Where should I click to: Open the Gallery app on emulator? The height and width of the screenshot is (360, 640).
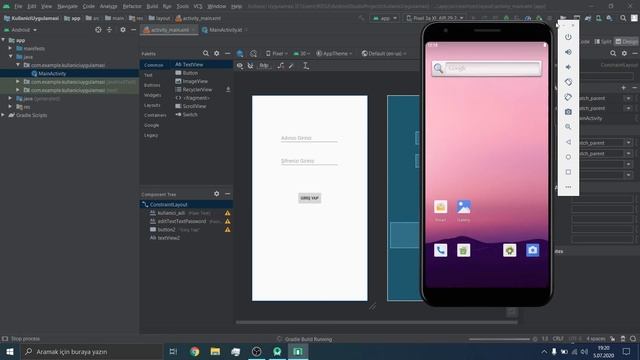(464, 207)
